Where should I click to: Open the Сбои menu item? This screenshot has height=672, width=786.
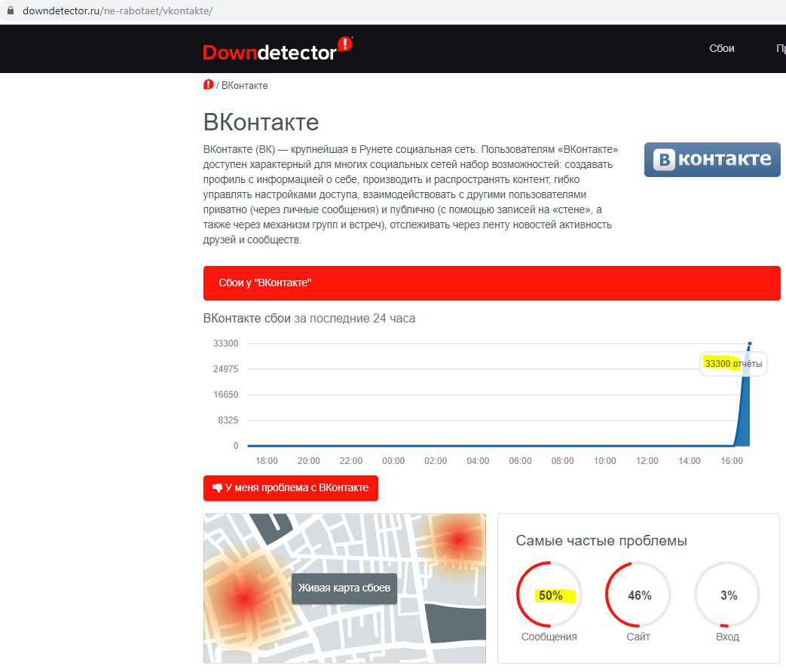[721, 49]
